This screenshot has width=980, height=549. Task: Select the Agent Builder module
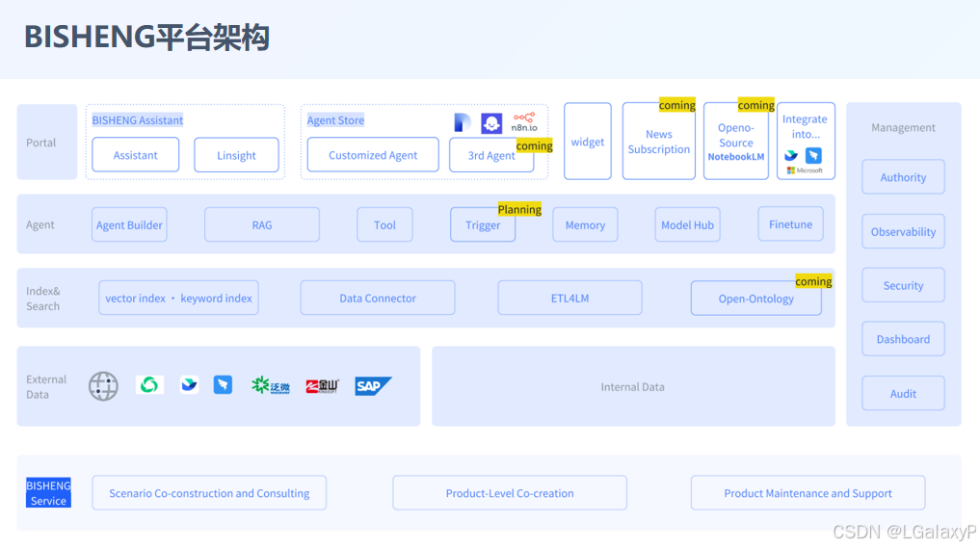[129, 224]
